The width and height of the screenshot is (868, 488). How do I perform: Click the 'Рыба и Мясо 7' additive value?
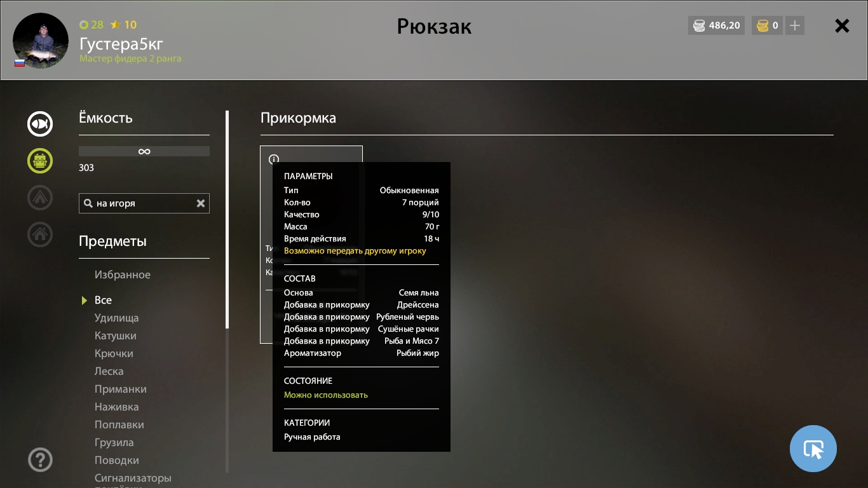pyautogui.click(x=412, y=341)
